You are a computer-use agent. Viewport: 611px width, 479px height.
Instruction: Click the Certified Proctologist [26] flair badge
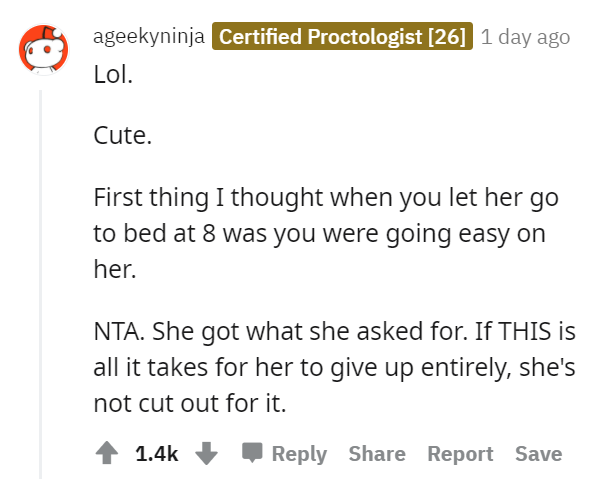342,37
